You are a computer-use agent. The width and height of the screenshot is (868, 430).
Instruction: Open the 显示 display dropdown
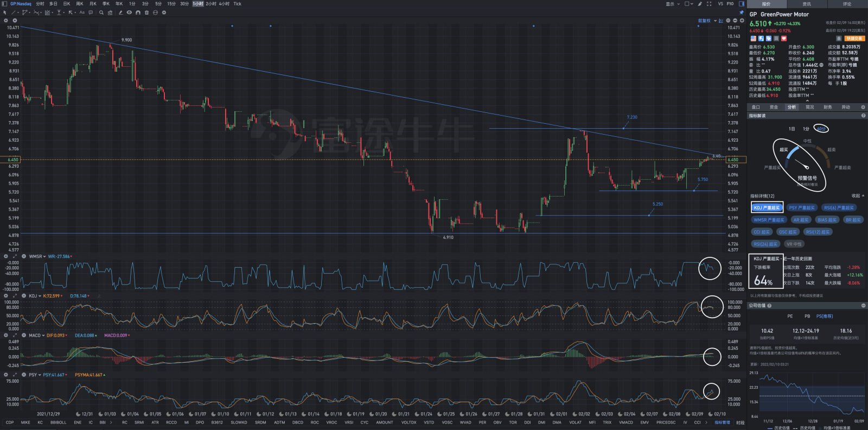pyautogui.click(x=673, y=4)
